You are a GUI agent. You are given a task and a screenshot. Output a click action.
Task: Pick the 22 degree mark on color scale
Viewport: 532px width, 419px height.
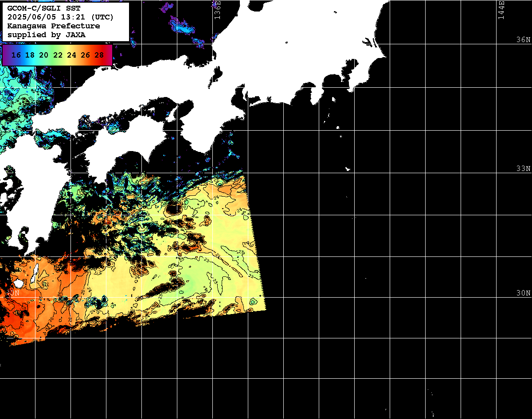click(58, 55)
